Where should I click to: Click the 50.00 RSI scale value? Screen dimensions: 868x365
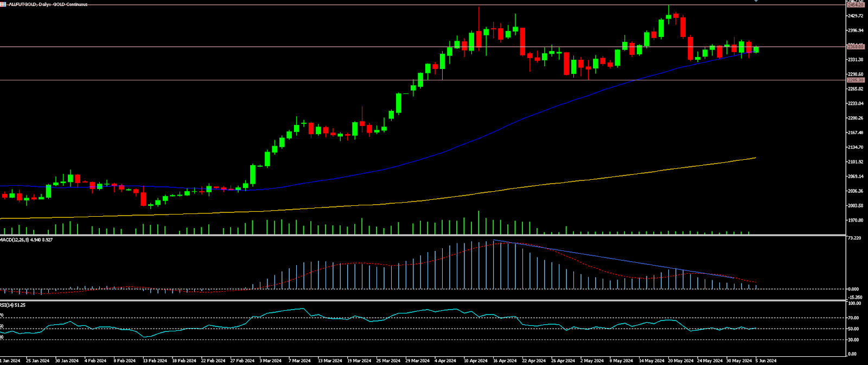point(853,329)
